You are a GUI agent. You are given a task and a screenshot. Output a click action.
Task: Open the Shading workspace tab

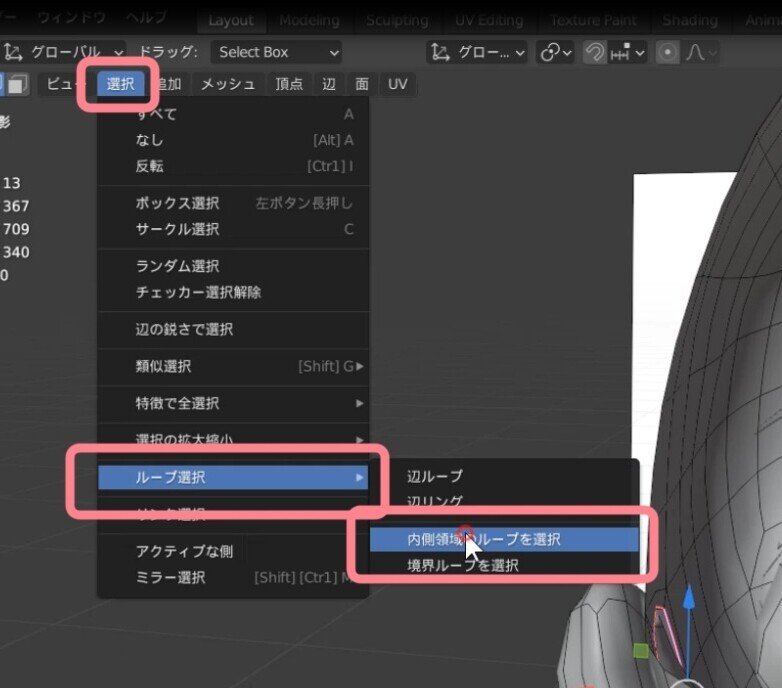pyautogui.click(x=690, y=20)
